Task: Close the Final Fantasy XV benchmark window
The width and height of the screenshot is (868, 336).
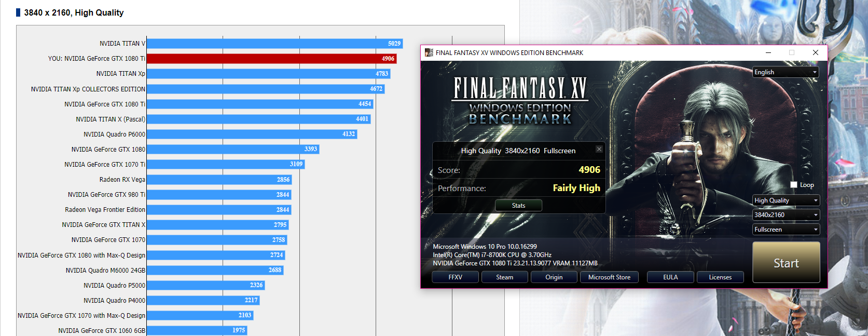Action: click(816, 52)
